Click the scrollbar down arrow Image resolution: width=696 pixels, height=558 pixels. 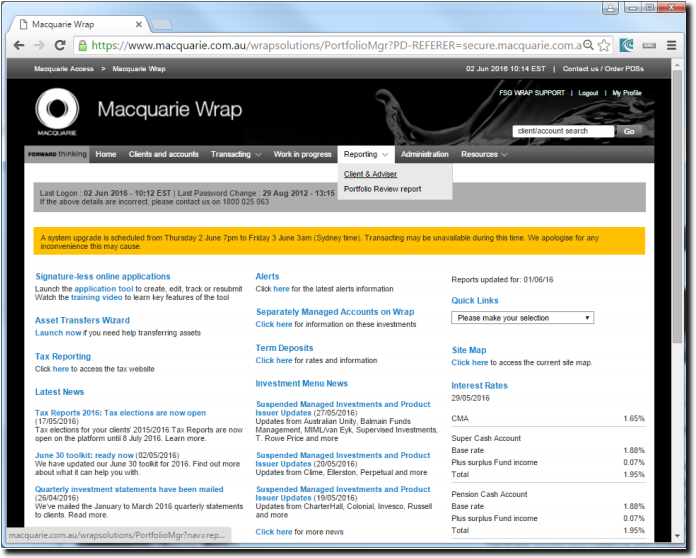pyautogui.click(x=677, y=536)
